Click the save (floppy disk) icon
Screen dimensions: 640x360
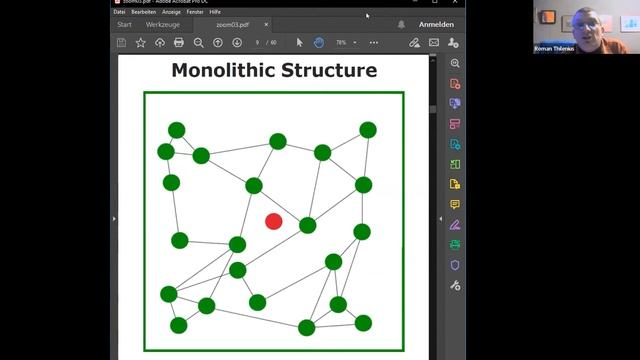pyautogui.click(x=121, y=42)
